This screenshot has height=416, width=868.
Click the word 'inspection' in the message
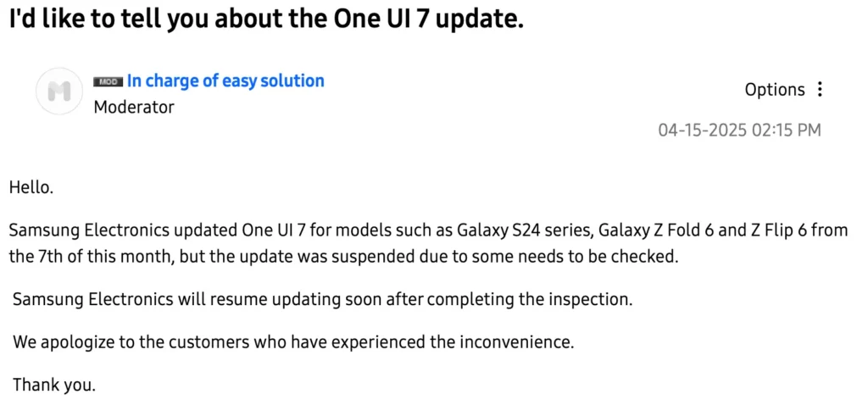589,300
